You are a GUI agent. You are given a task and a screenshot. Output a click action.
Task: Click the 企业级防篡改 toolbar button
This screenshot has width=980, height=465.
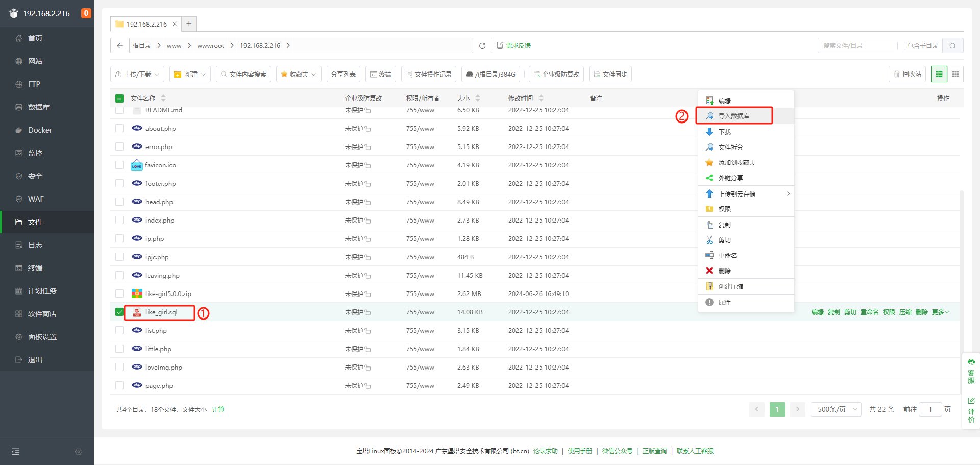point(556,74)
